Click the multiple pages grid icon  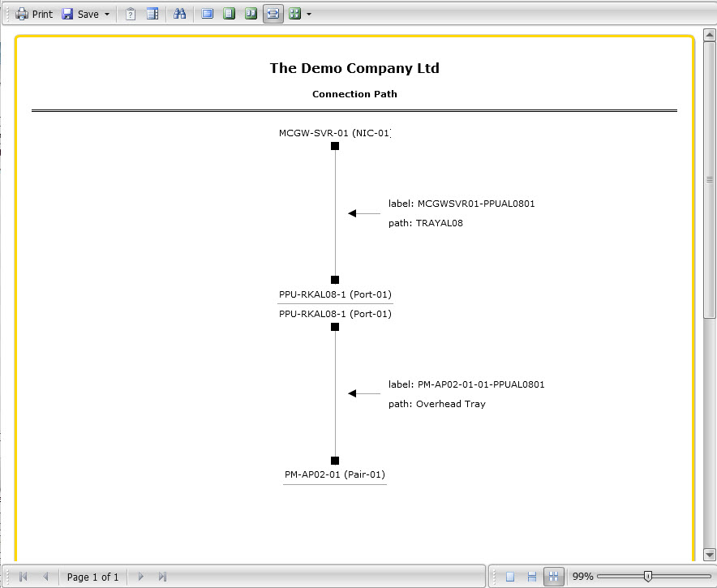click(294, 14)
